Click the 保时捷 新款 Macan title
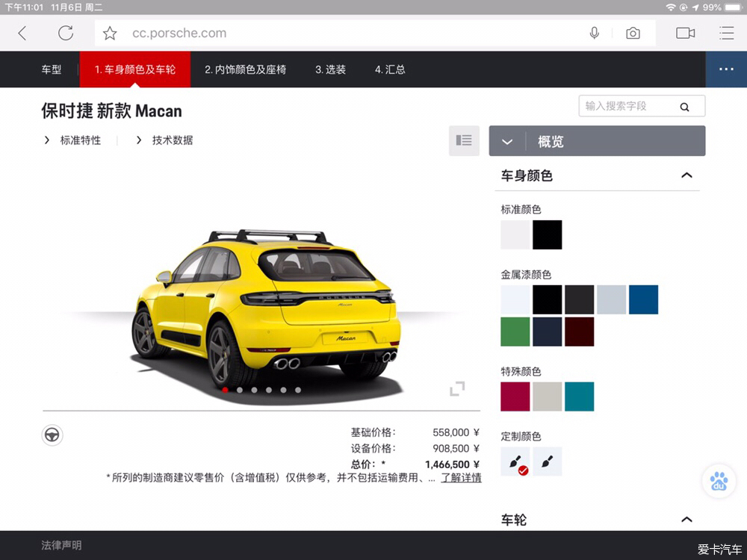This screenshot has width=747, height=560. pyautogui.click(x=111, y=111)
